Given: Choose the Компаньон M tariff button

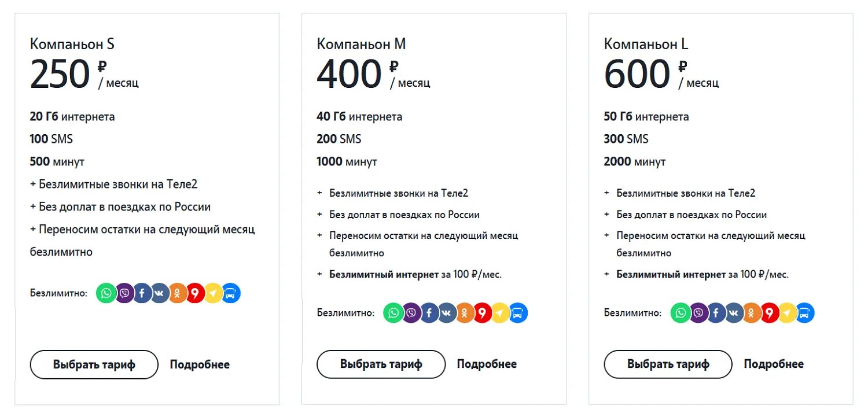Looking at the screenshot, I should (x=381, y=364).
